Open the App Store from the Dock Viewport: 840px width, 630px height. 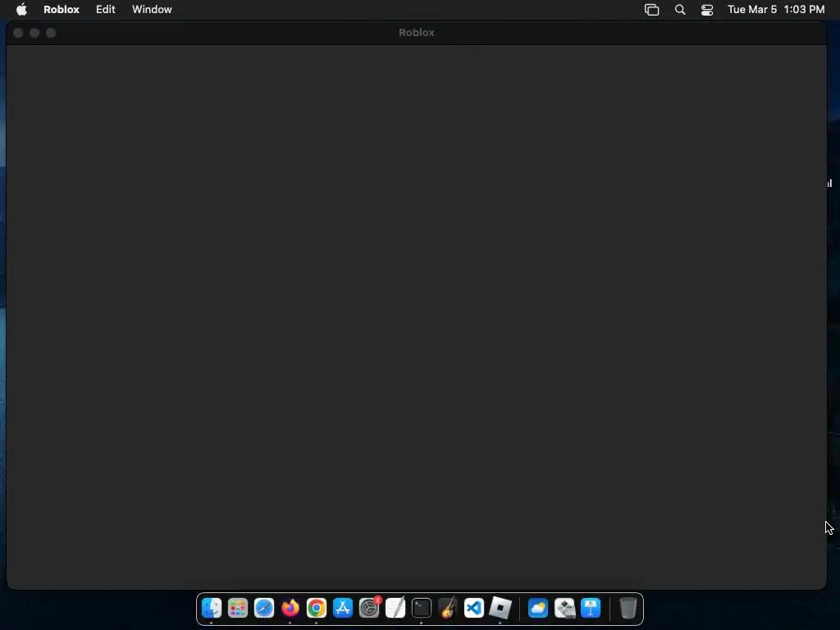(343, 608)
